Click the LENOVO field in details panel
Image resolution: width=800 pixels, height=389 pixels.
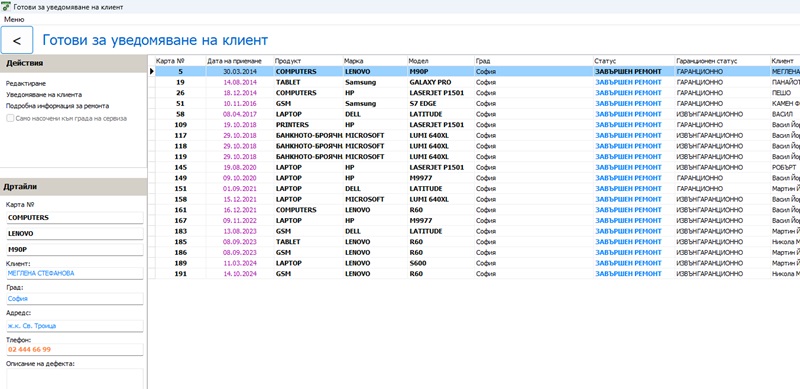74,233
